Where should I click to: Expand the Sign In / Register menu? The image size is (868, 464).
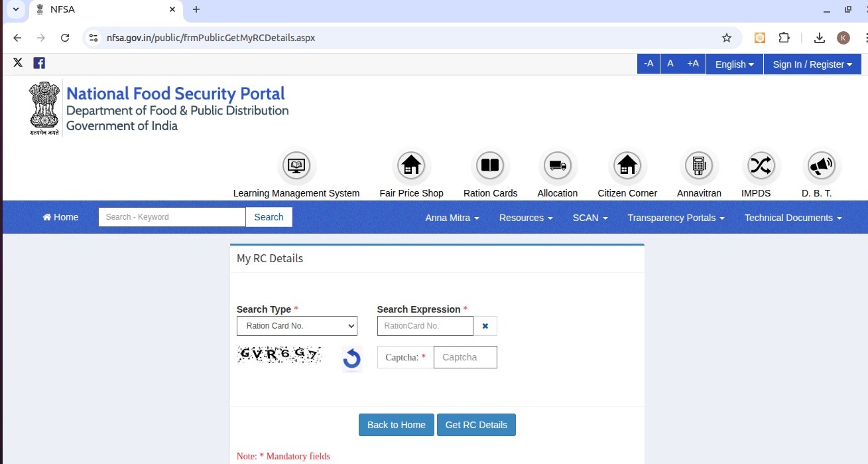pyautogui.click(x=812, y=64)
